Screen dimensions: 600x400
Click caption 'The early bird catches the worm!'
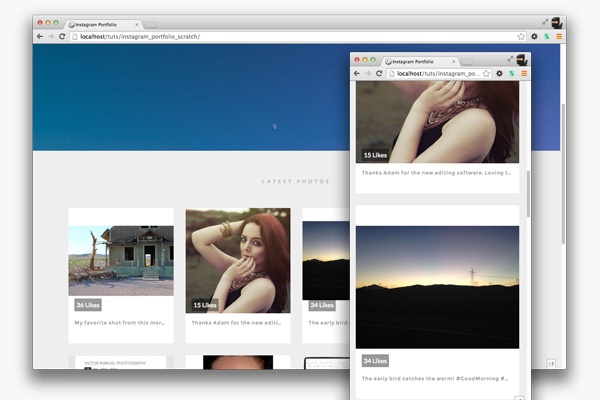pyautogui.click(x=435, y=378)
